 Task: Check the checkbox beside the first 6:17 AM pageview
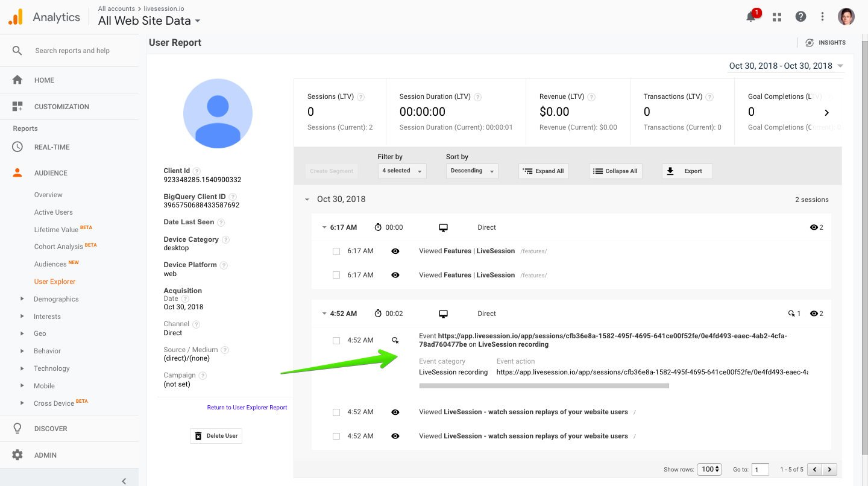click(336, 251)
